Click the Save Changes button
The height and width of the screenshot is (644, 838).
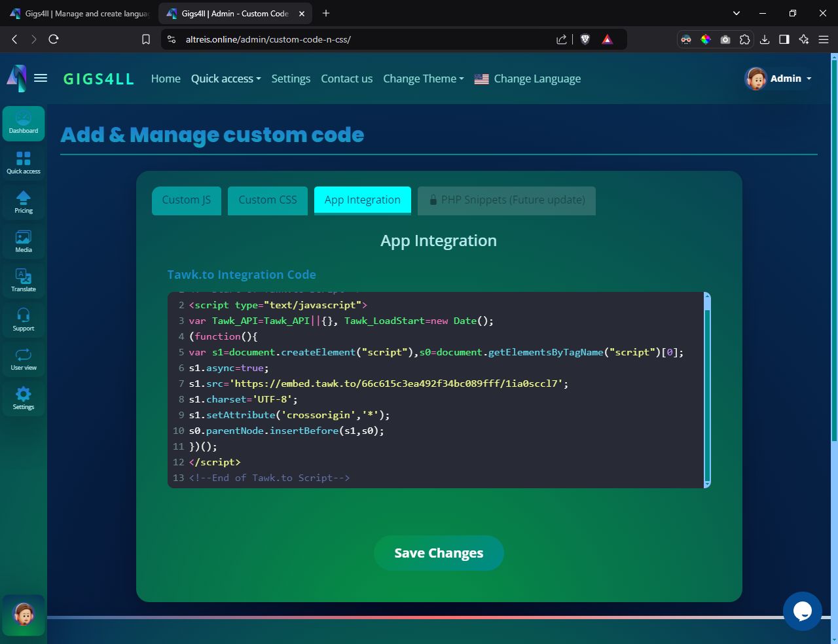(x=439, y=553)
